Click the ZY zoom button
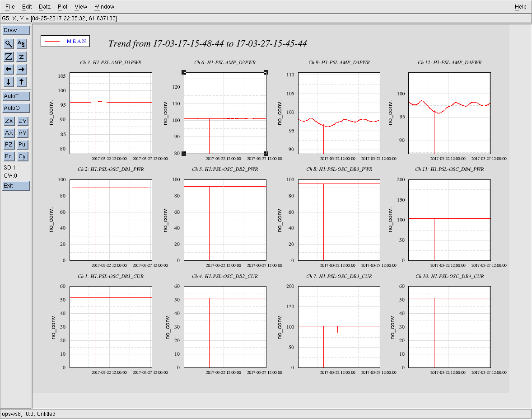Viewport: 532px width, 419px height. [23, 121]
